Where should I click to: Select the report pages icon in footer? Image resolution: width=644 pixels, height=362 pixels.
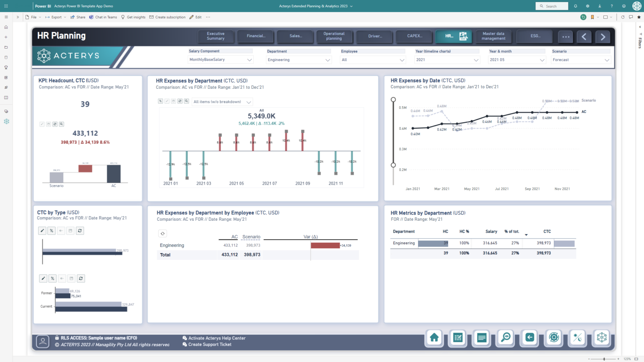click(481, 338)
